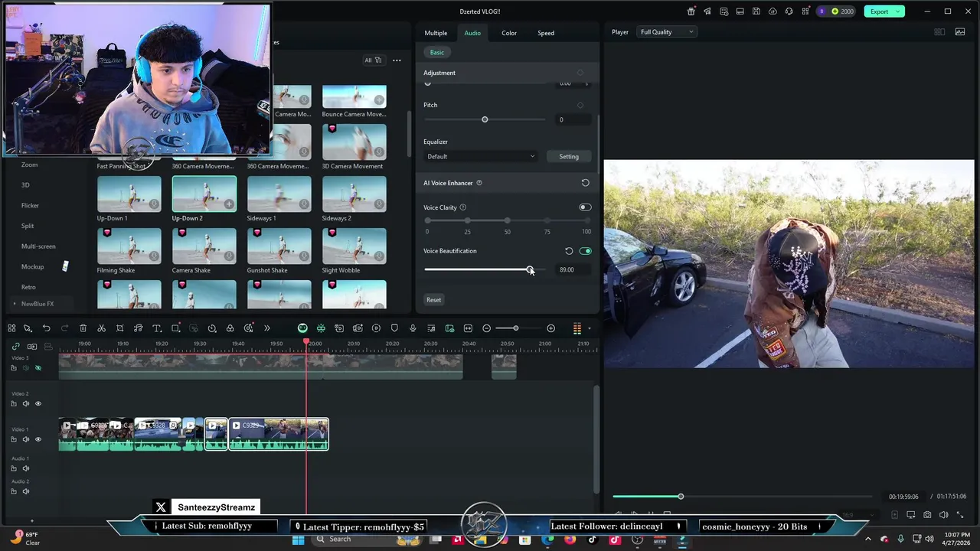Image resolution: width=980 pixels, height=551 pixels.
Task: Open the apps grid icon in title bar
Action: point(805,11)
